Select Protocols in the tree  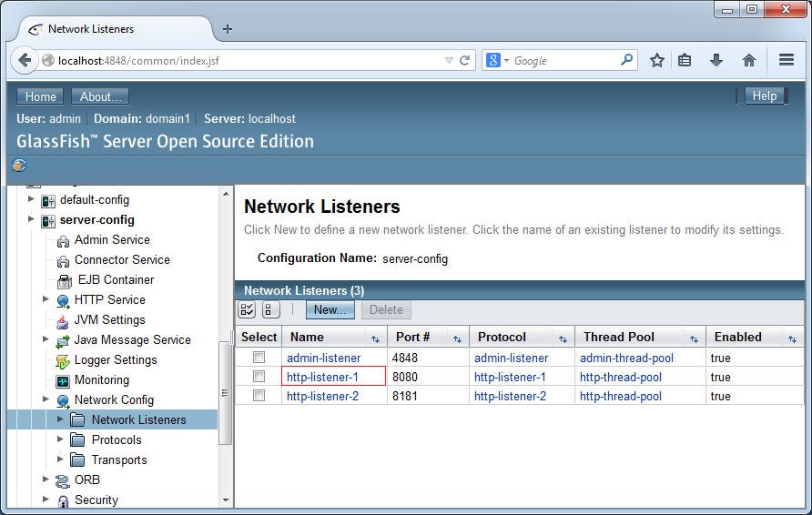tap(117, 439)
